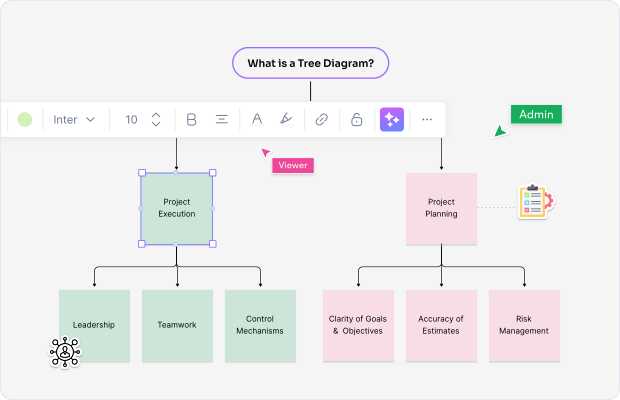Viewport: 620px width, 400px height.
Task: Select the Risk Management sticky note
Action: (524, 325)
